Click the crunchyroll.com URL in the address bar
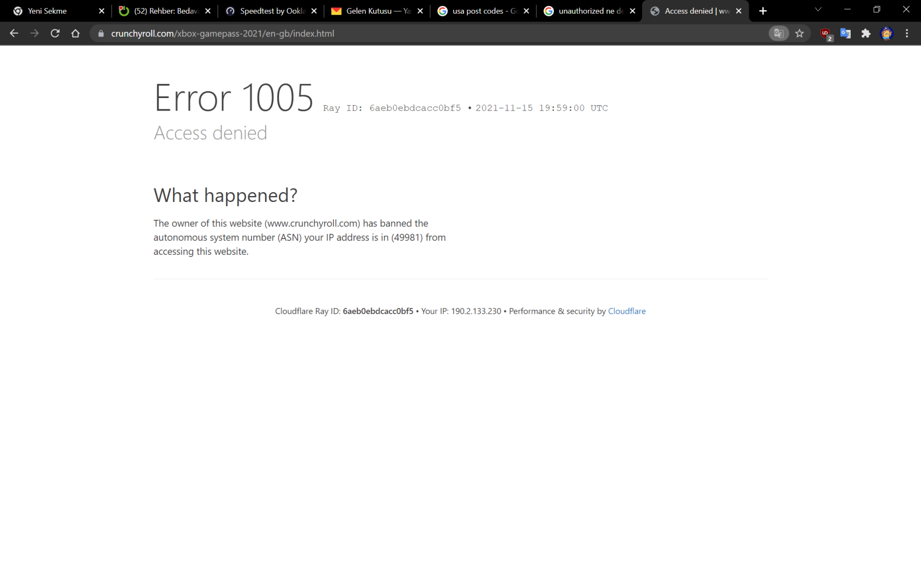The height and width of the screenshot is (588, 921). click(223, 34)
